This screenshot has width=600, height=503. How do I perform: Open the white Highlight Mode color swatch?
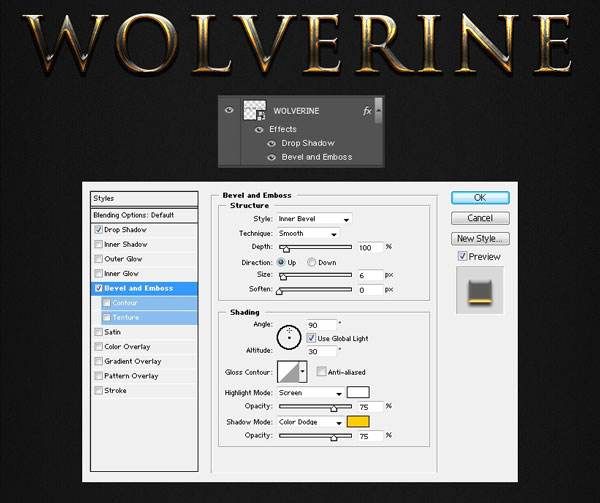(x=358, y=392)
